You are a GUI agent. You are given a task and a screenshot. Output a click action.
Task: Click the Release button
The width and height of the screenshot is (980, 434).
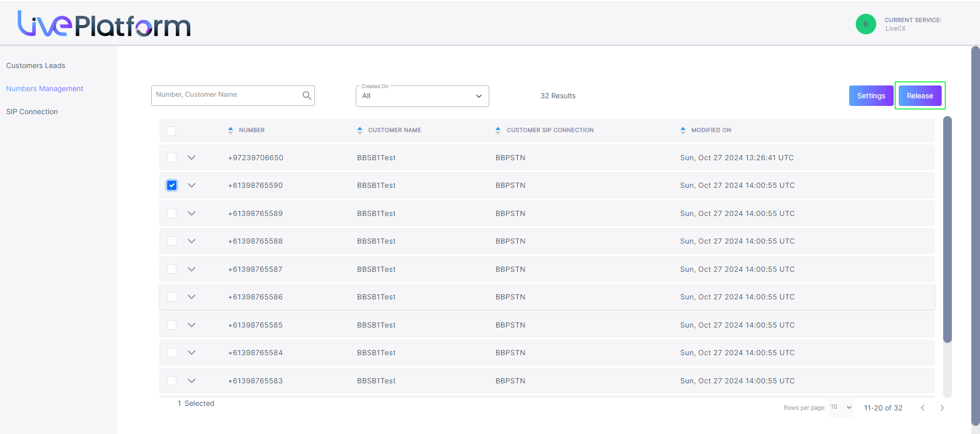(920, 96)
